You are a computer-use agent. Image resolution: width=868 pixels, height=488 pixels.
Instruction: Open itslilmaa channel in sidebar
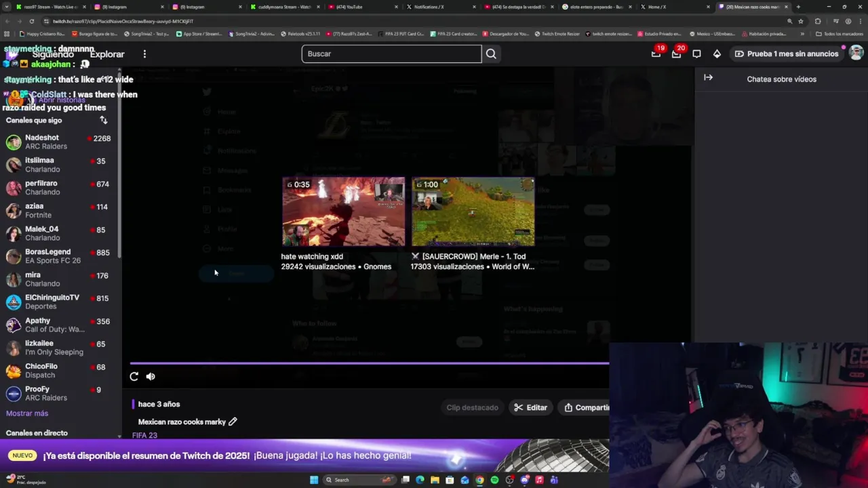(59, 165)
